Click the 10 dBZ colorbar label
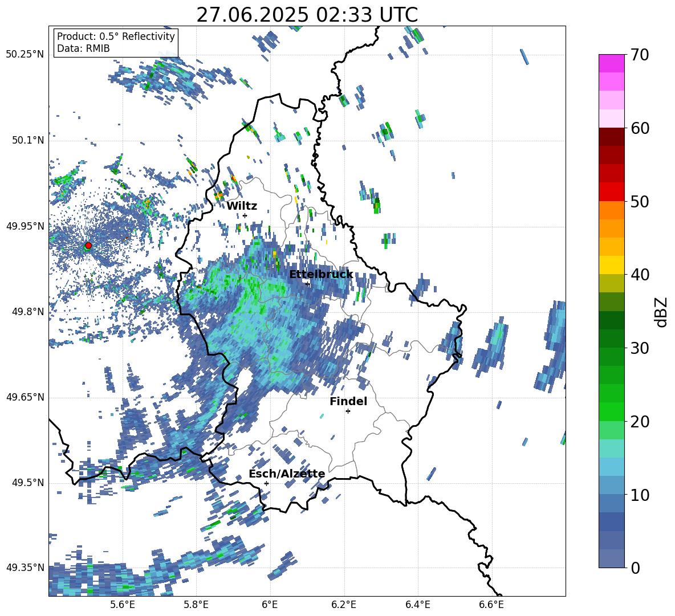 click(640, 495)
